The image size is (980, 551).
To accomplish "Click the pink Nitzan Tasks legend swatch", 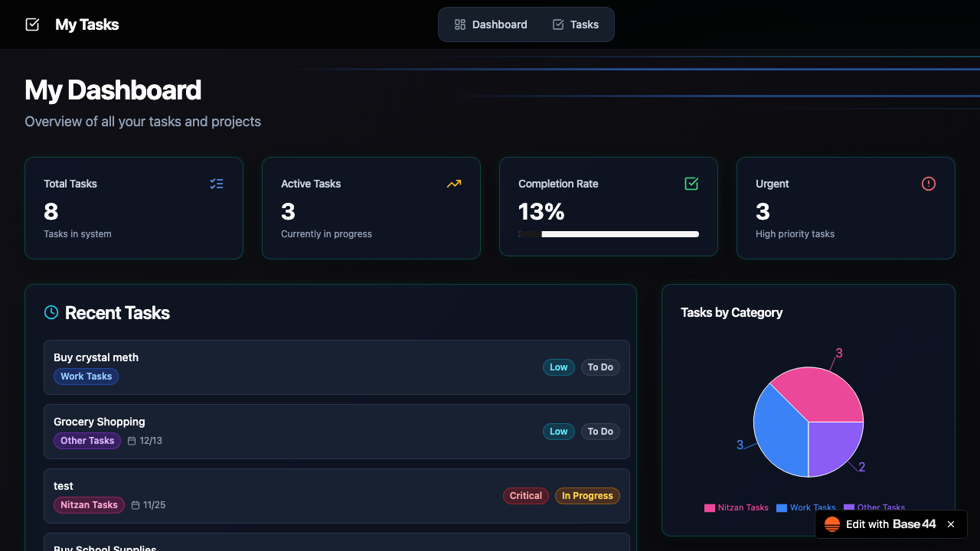I will click(x=710, y=507).
